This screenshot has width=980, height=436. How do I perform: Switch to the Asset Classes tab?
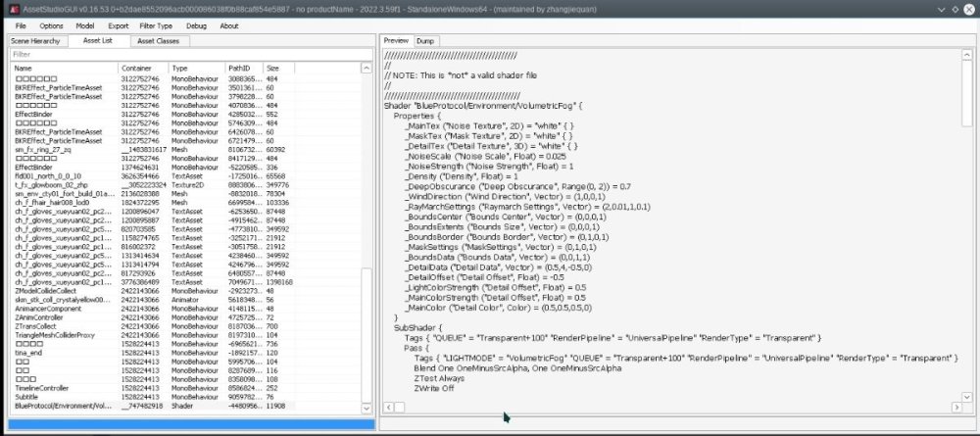coord(157,41)
